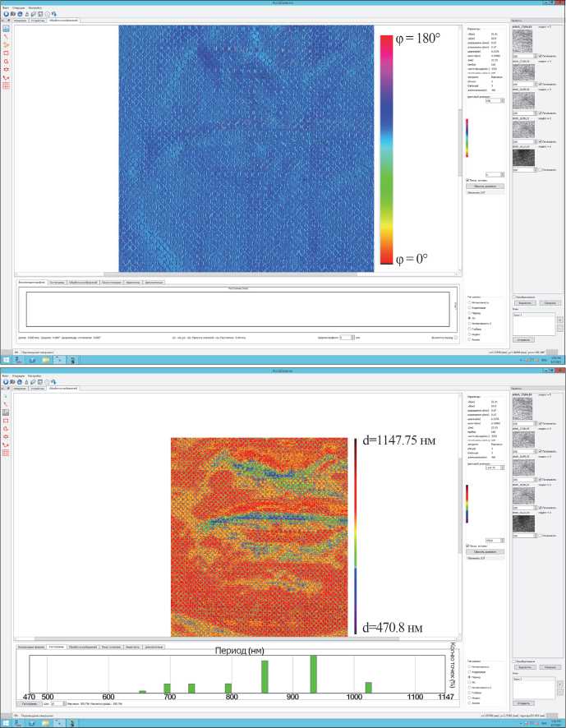Select the red star tool in top window sidebar
The image size is (566, 728).
point(6,69)
